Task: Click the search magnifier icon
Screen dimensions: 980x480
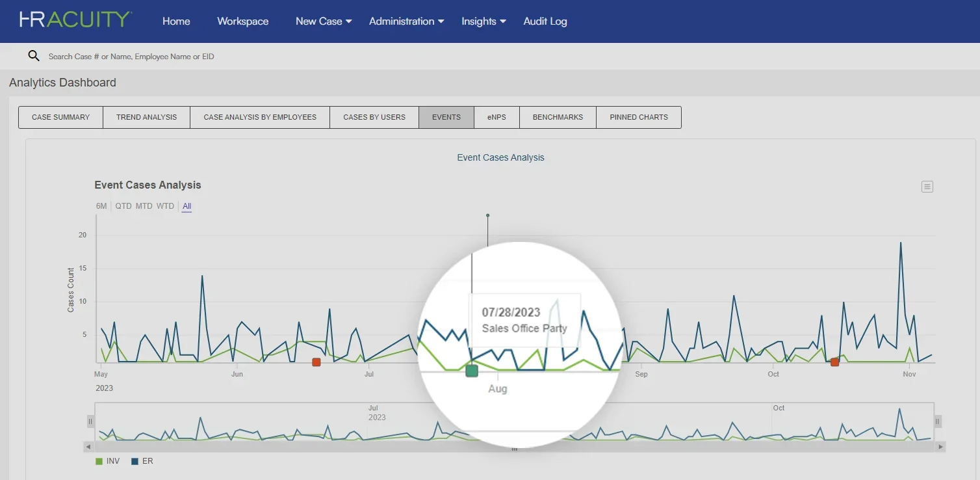Action: tap(34, 56)
